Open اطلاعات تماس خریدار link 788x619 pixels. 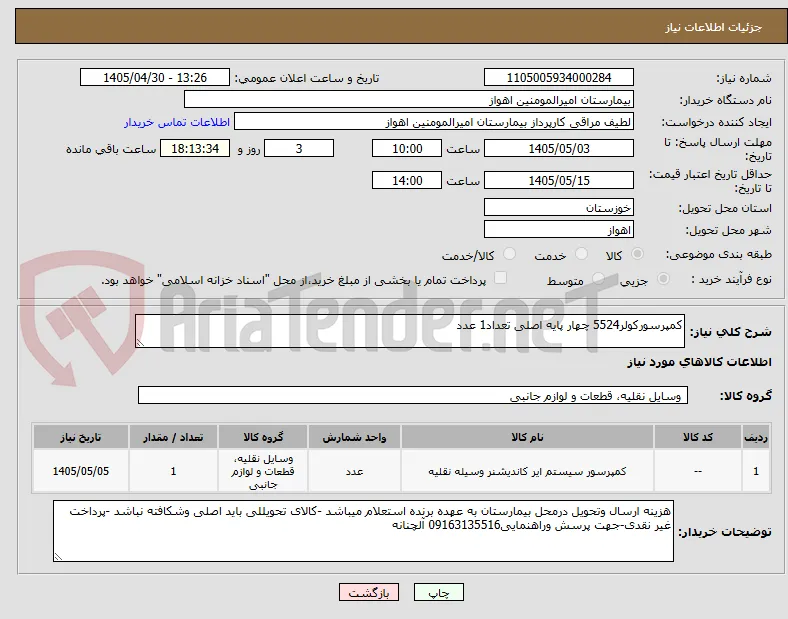tap(177, 122)
